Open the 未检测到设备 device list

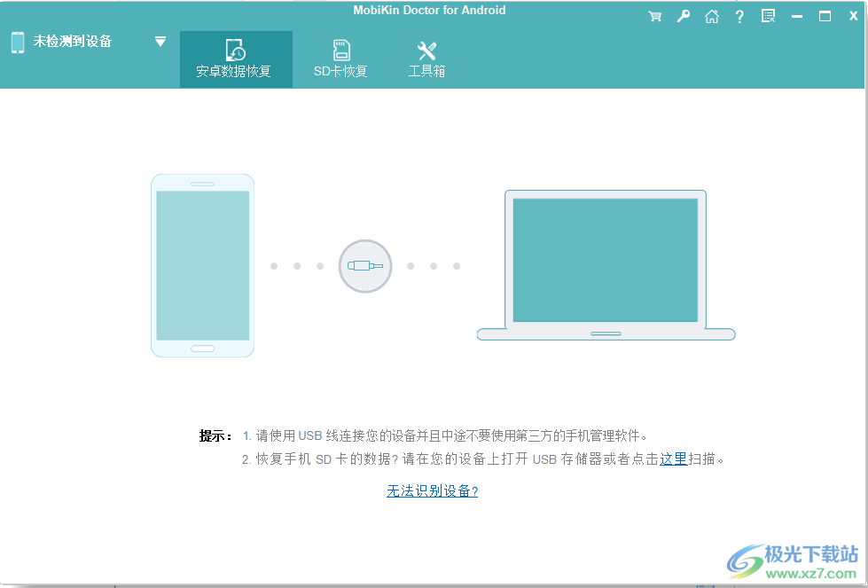point(72,41)
